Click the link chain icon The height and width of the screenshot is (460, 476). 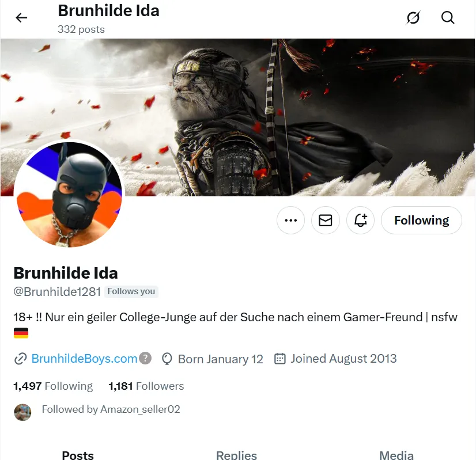click(20, 359)
